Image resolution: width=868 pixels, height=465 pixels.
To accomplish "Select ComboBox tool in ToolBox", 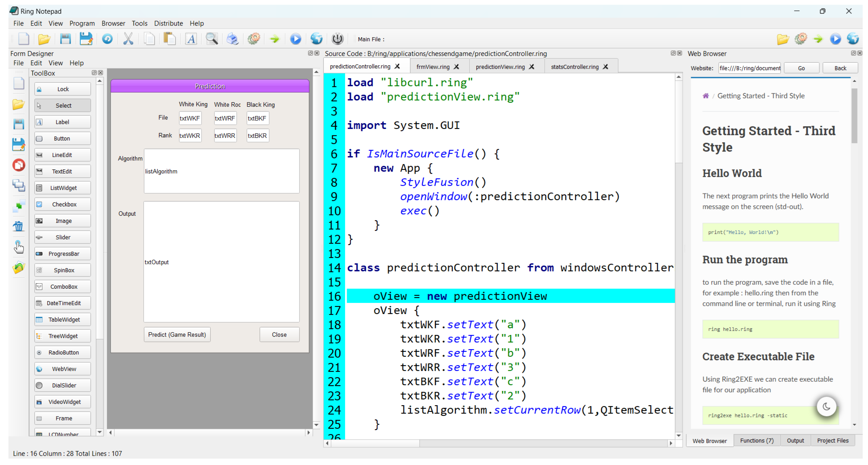I will (x=63, y=287).
